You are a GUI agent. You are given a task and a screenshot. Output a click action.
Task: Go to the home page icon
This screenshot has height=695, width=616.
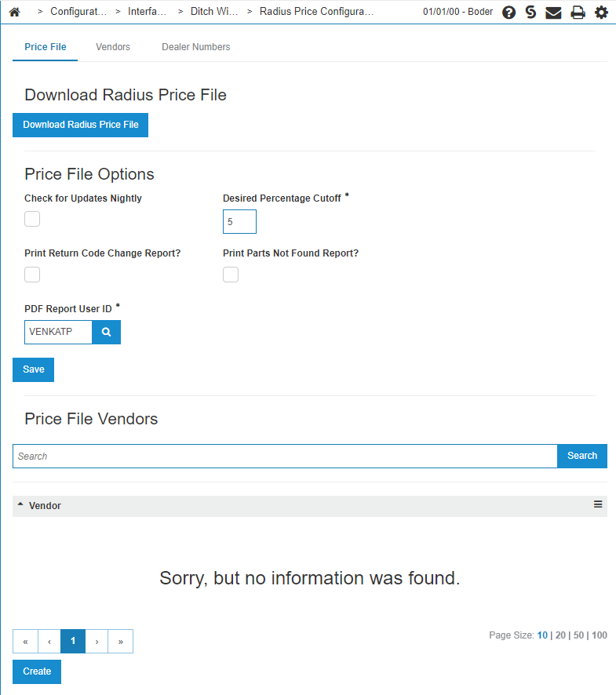14,13
